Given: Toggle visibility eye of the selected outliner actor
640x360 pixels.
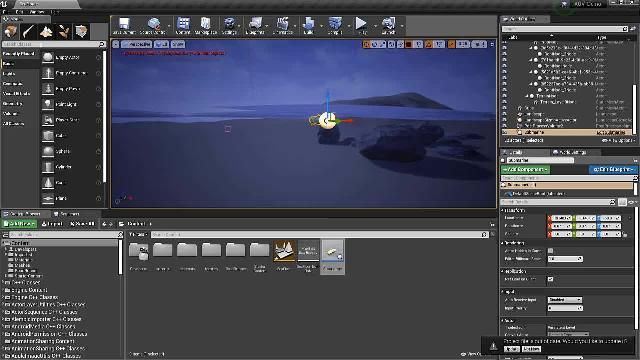Looking at the screenshot, I should [505, 133].
